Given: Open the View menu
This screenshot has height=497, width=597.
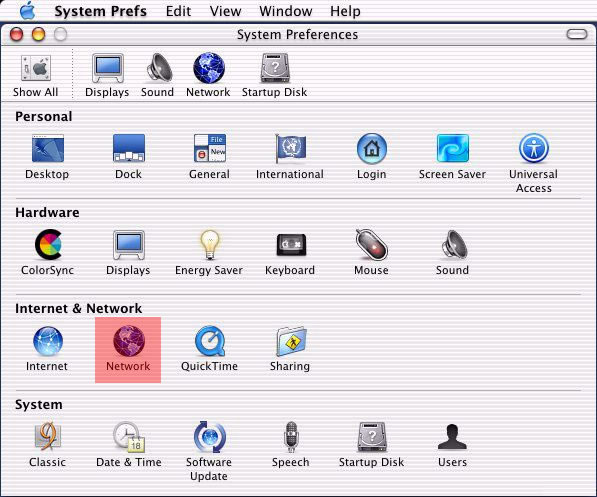Looking at the screenshot, I should (225, 11).
